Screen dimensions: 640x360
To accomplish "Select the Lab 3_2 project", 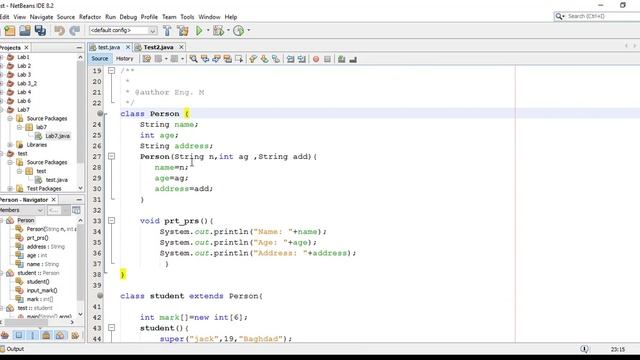I will coord(27,83).
